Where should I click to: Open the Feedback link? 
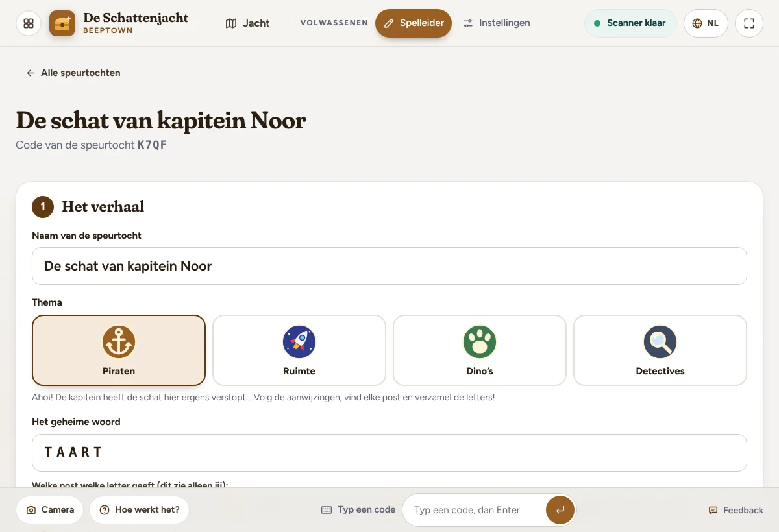pyautogui.click(x=736, y=511)
